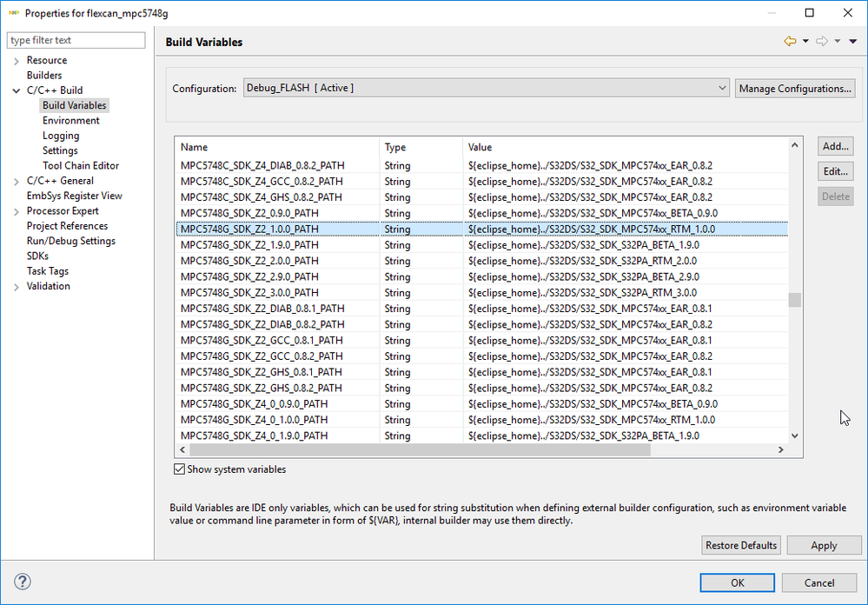Open the Configuration dropdown
The height and width of the screenshot is (605, 868).
coord(486,88)
